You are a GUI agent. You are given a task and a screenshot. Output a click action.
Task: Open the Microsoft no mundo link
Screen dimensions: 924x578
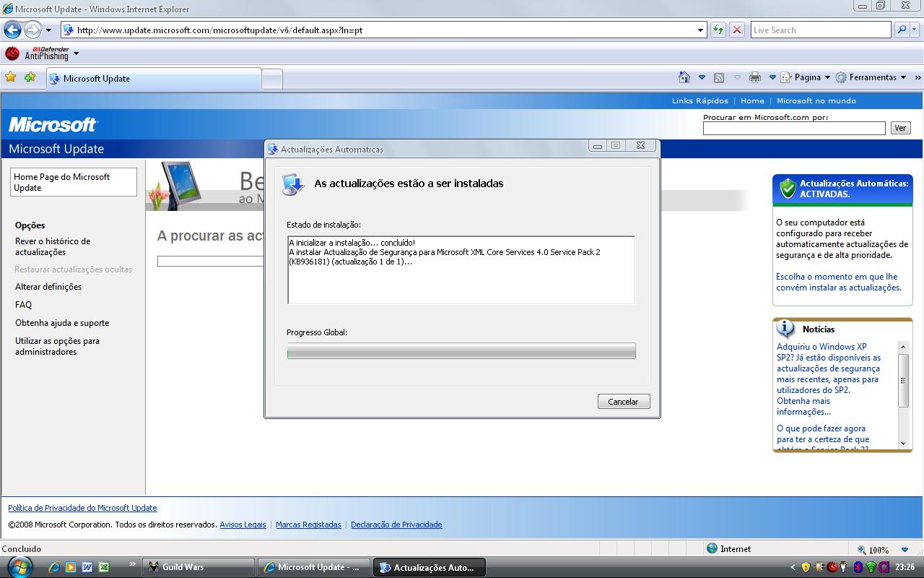816,100
